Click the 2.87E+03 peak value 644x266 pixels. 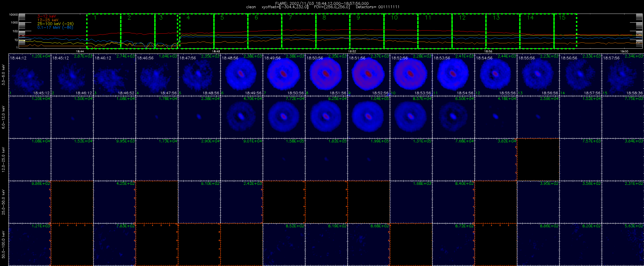(x=83, y=56)
